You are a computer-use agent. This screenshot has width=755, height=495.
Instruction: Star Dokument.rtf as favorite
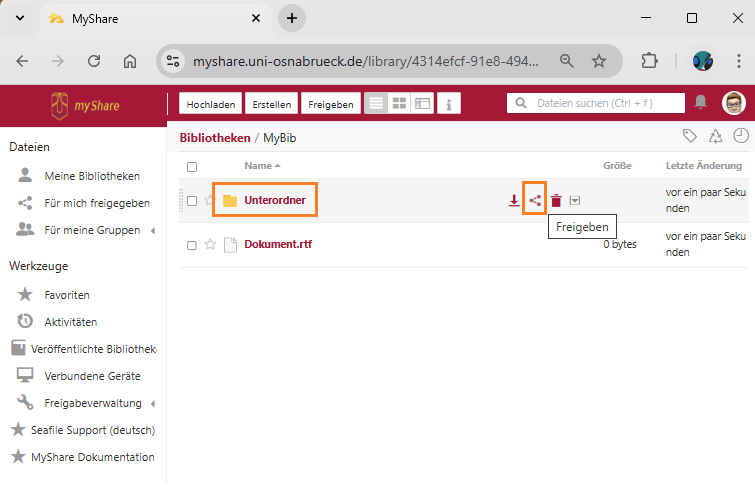pos(210,244)
